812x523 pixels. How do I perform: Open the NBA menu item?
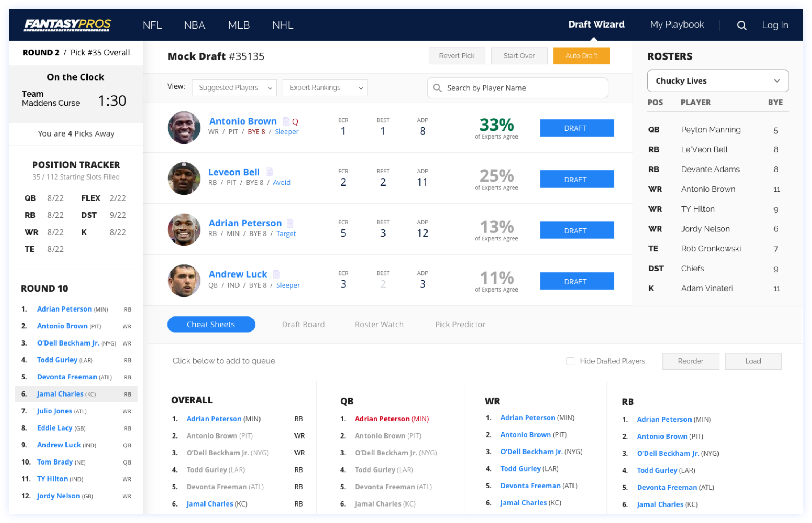coord(194,25)
